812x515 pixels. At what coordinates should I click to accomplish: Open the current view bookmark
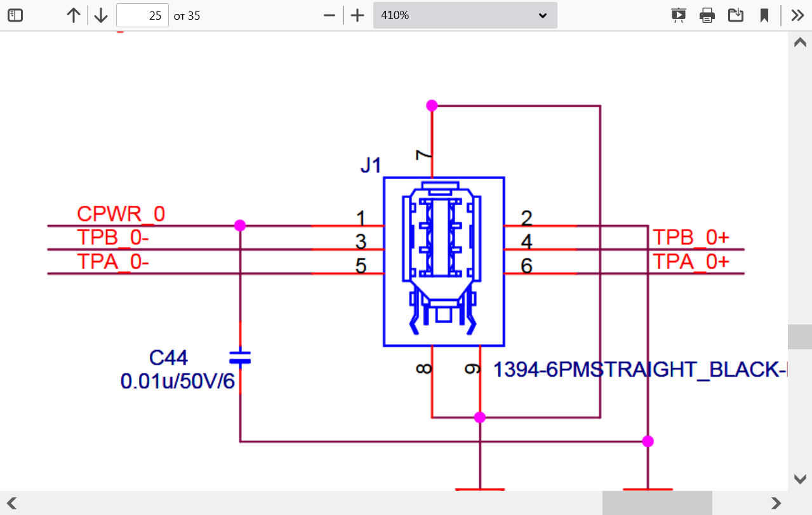pos(764,15)
